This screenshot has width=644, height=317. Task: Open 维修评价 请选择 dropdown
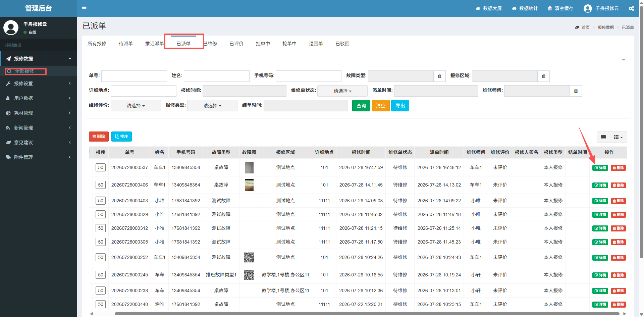pyautogui.click(x=136, y=106)
